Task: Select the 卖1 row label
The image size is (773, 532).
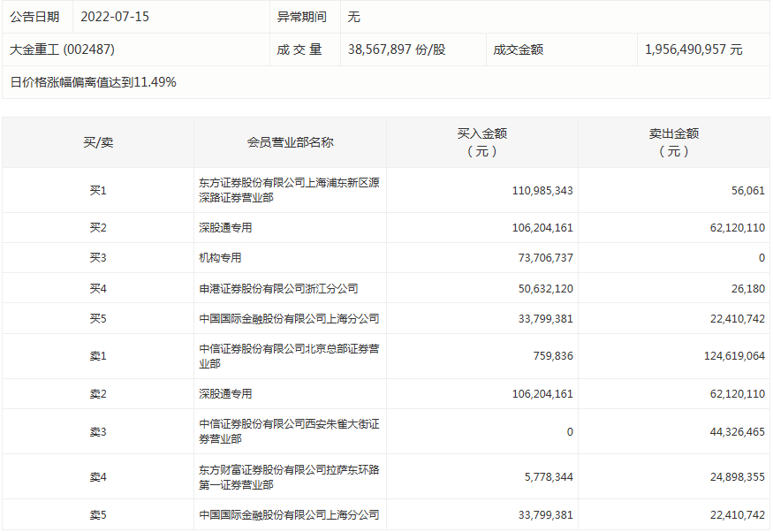Action: 98,356
